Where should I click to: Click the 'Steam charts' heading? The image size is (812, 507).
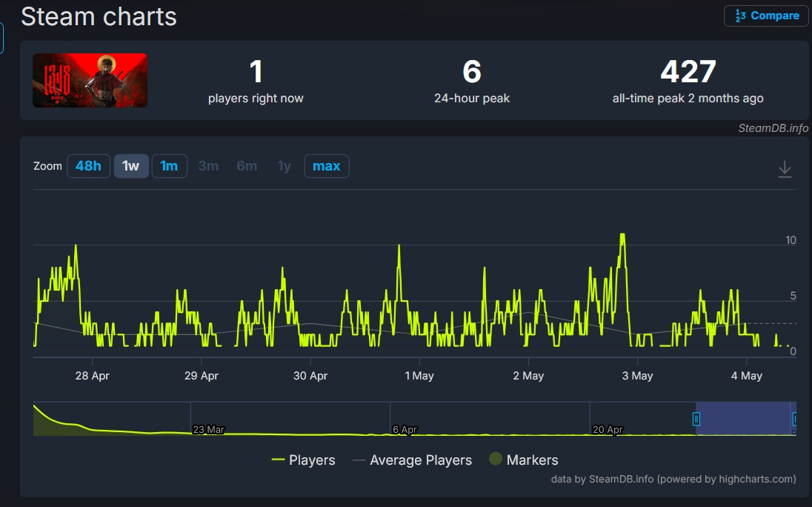coord(99,16)
